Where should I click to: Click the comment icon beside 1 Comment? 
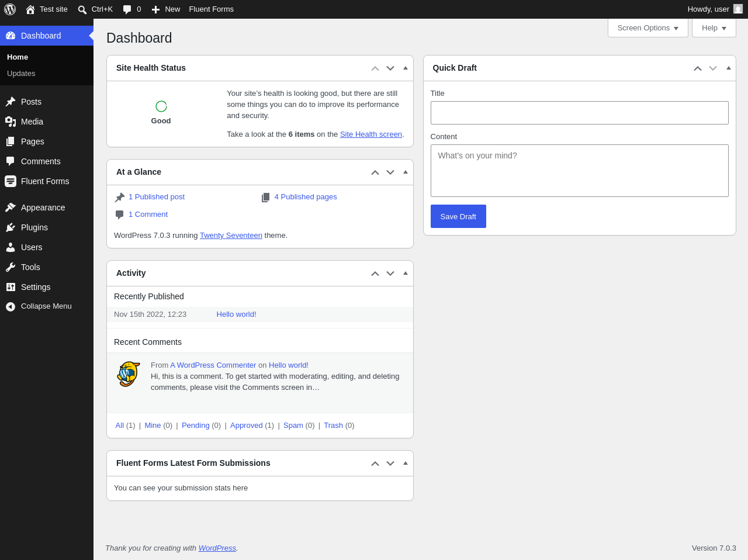click(x=120, y=215)
